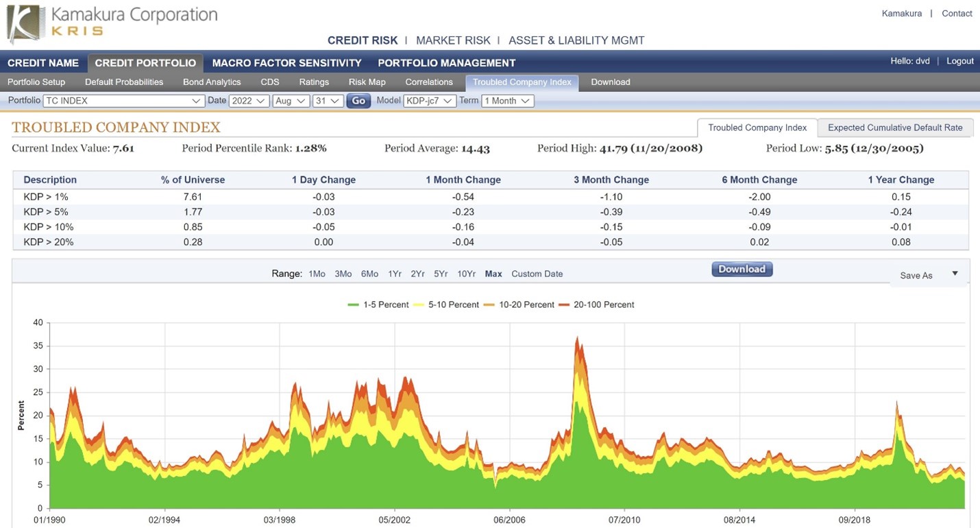This screenshot has height=528, width=980.
Task: Select the KDP > 10% row label
Action: [49, 227]
